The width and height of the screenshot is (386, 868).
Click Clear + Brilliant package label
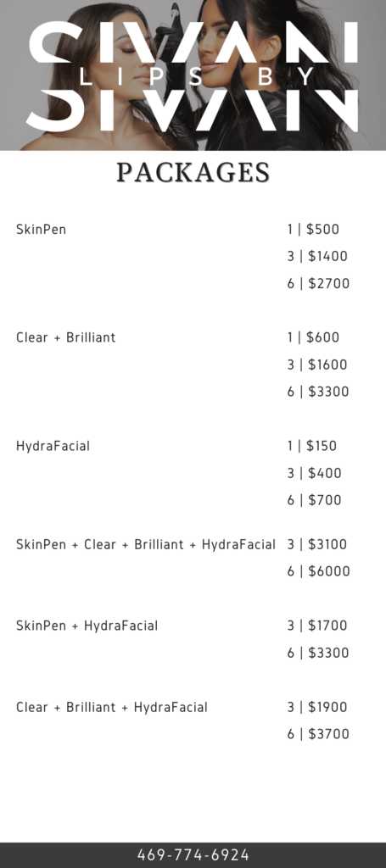(66, 337)
